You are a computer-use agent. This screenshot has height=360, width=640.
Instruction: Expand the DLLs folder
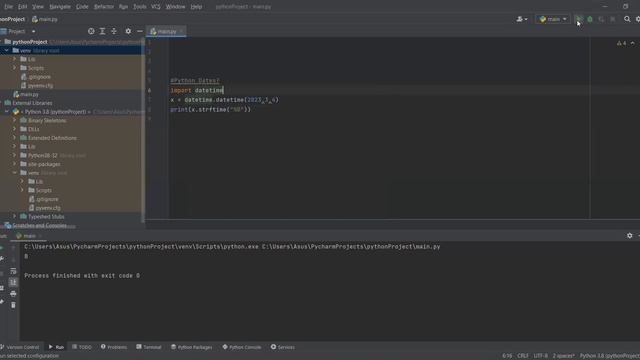pos(15,129)
